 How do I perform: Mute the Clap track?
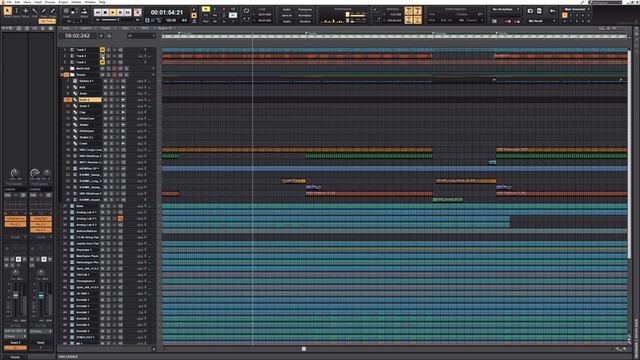point(105,112)
